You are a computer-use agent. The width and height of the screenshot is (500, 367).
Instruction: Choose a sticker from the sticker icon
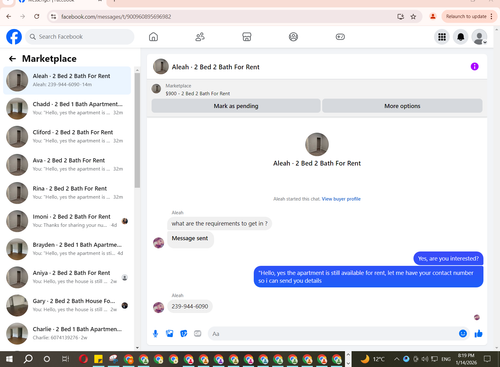[184, 334]
